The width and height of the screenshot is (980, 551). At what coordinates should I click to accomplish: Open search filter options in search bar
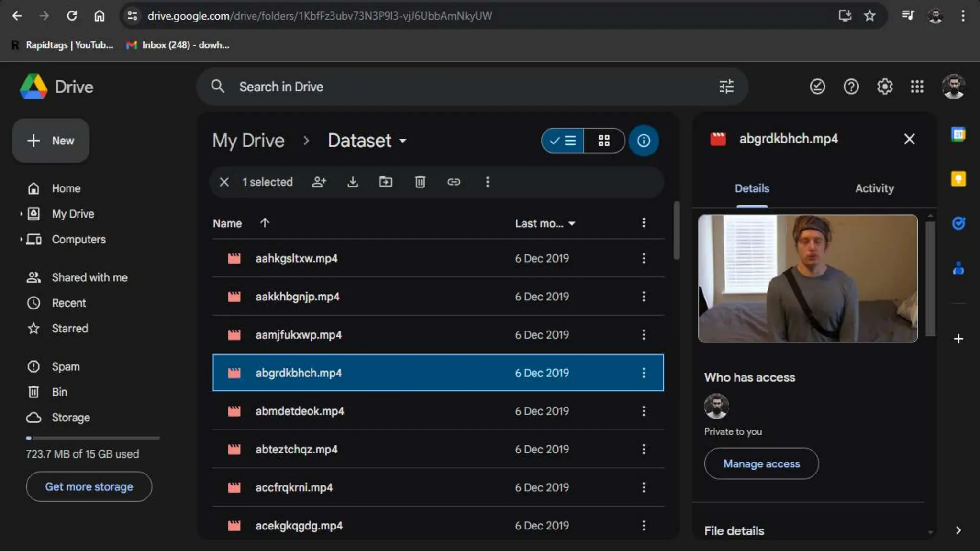(x=726, y=87)
